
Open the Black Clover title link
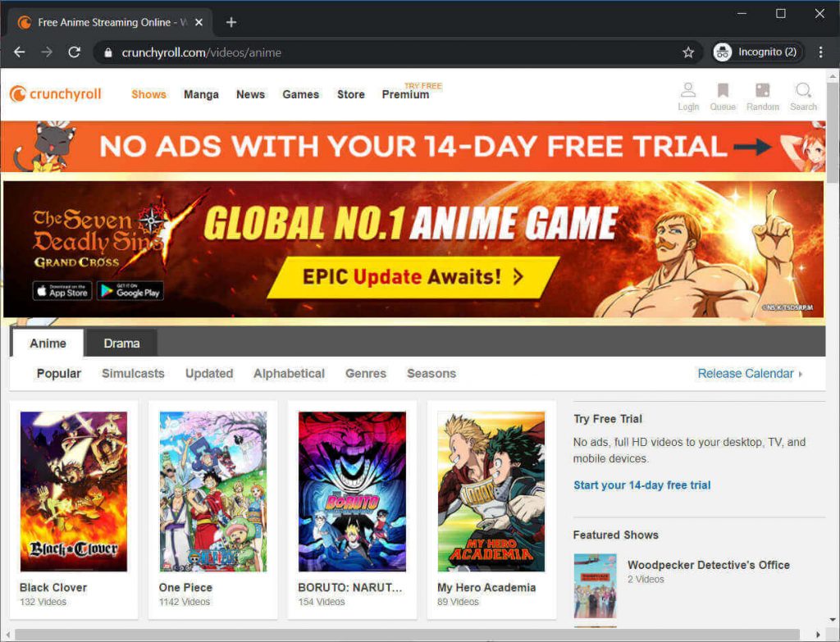tap(53, 587)
